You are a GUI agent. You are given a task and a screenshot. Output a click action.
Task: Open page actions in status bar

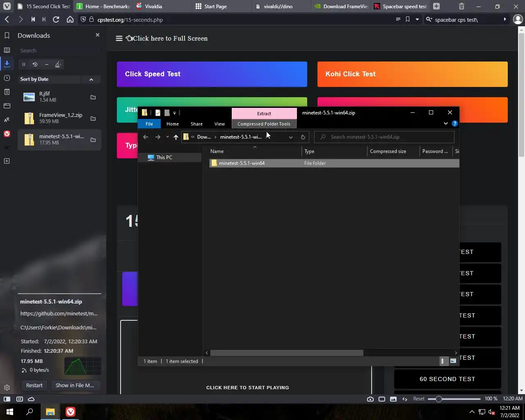[405, 399]
